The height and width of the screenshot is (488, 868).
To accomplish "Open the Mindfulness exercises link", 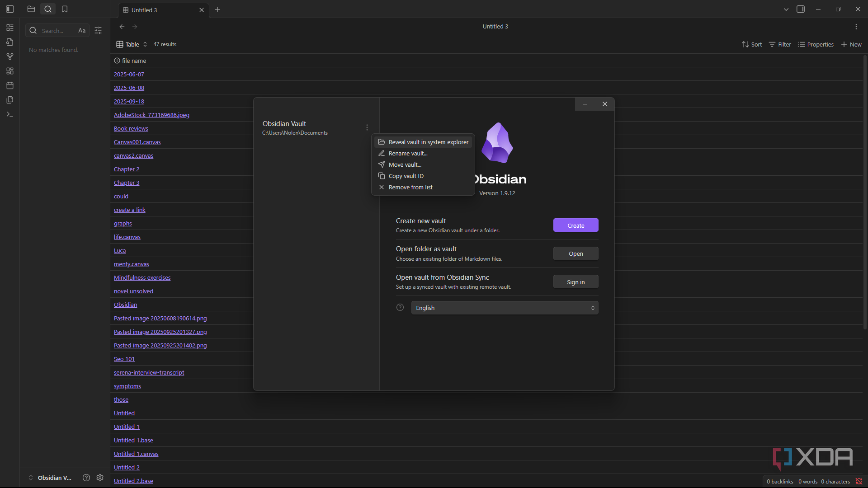I will pos(142,277).
